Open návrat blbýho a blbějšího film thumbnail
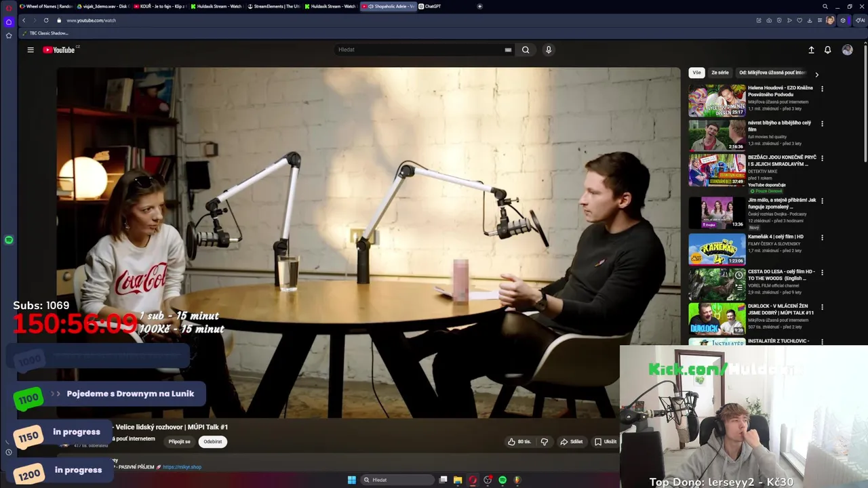The height and width of the screenshot is (488, 868). [x=717, y=136]
